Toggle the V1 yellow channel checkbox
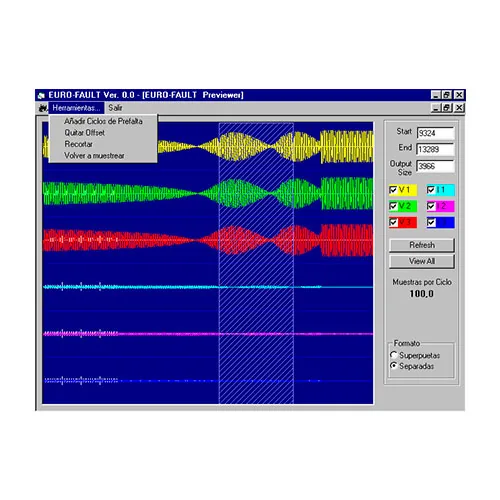The width and height of the screenshot is (500, 500). 393,190
